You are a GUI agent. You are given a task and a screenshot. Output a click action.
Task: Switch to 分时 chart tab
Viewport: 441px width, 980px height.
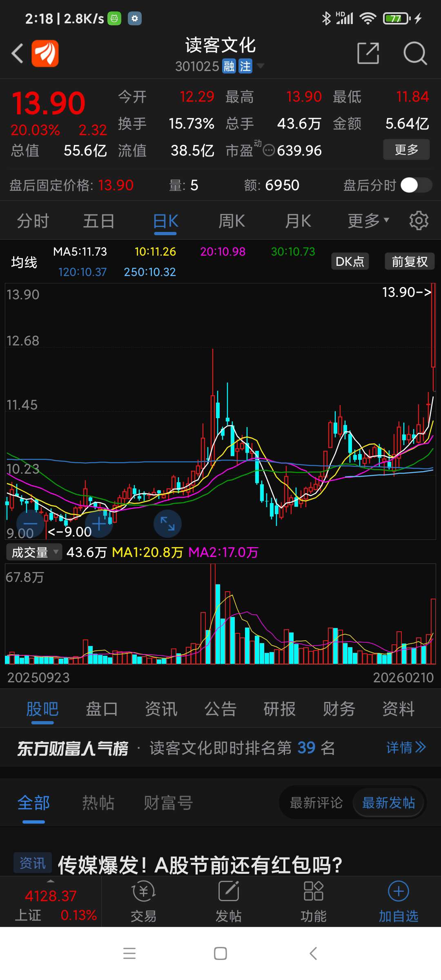point(33,221)
